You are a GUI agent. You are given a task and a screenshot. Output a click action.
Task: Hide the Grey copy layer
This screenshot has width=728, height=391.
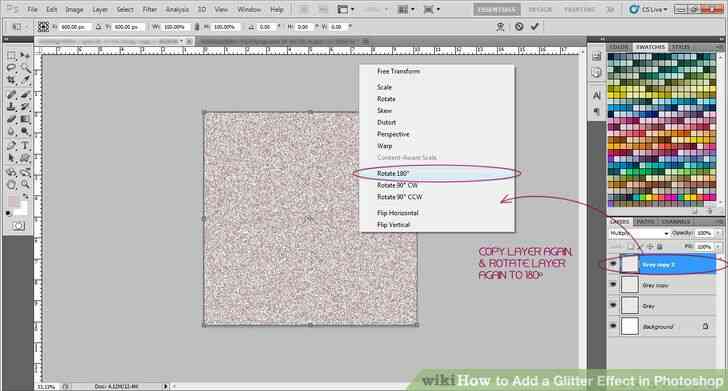point(613,285)
